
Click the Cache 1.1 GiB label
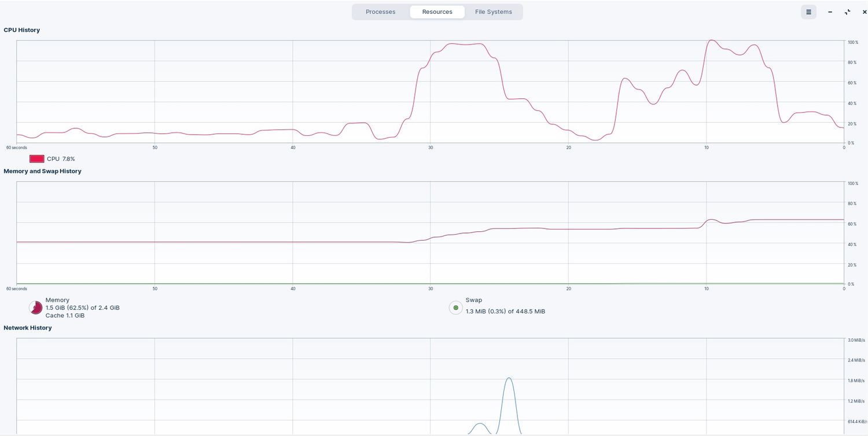tap(65, 316)
